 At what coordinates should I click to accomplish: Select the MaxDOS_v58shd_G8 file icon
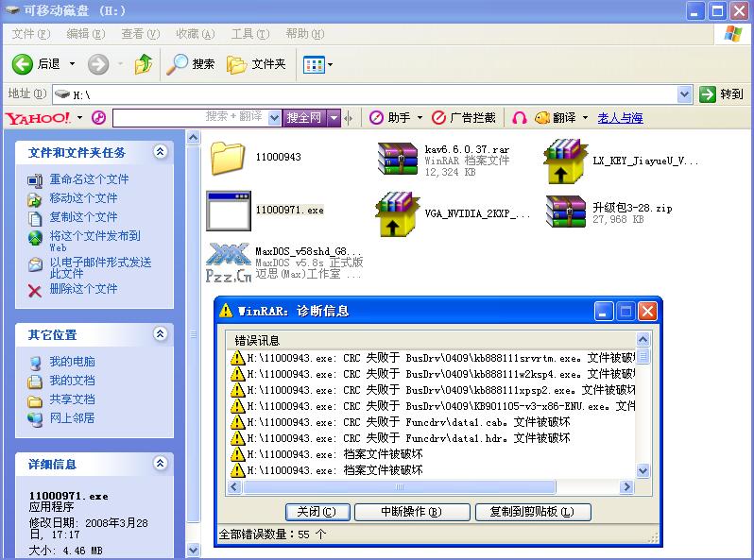pos(229,263)
